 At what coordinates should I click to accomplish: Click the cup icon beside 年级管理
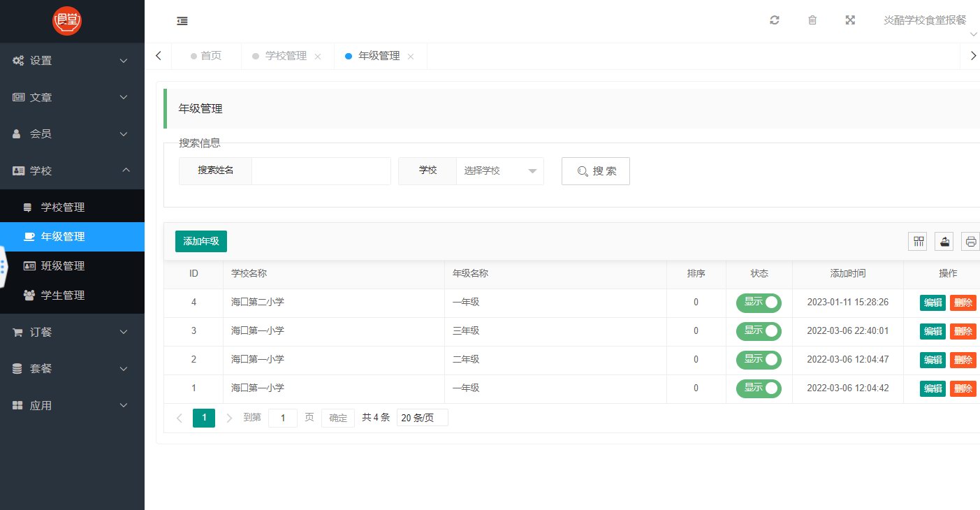point(29,237)
